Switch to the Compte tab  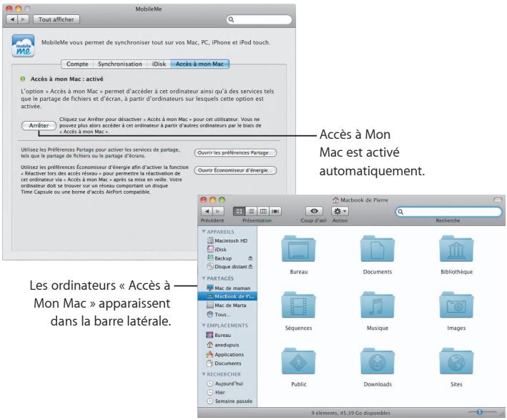click(77, 64)
